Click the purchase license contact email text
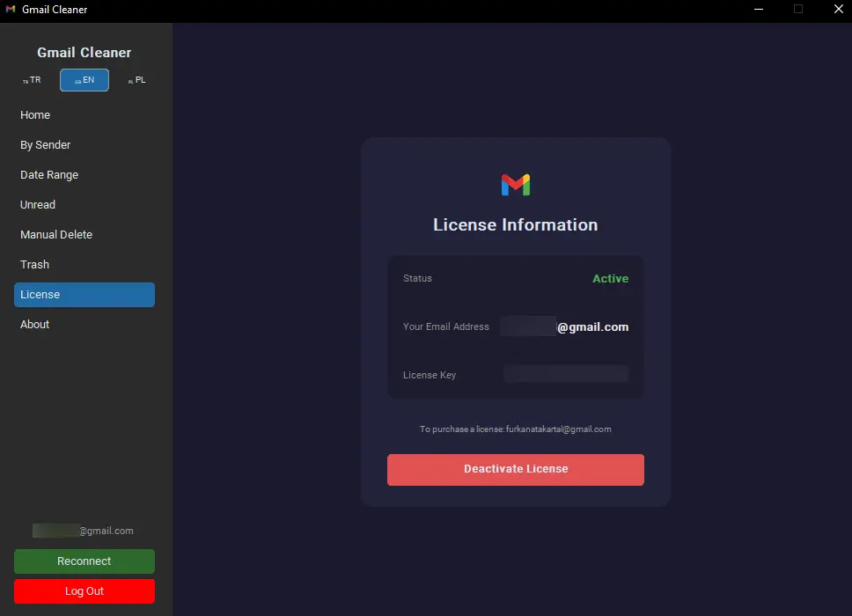This screenshot has width=852, height=616. click(x=559, y=429)
